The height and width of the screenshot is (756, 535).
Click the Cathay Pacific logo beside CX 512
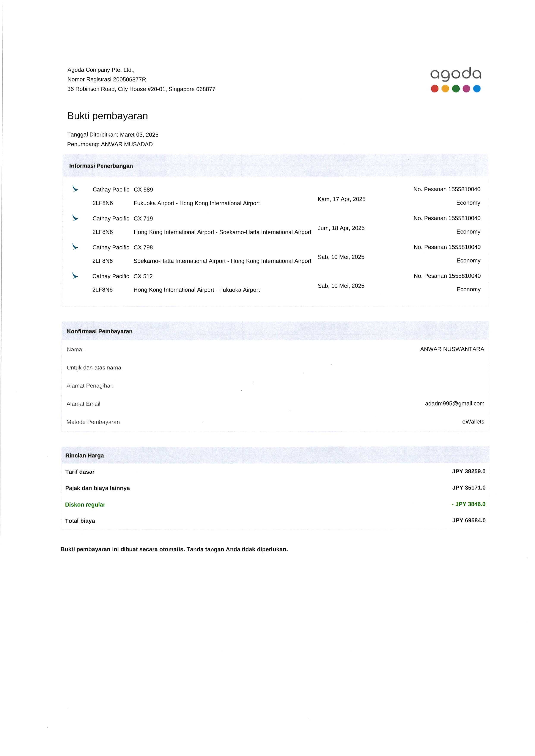pos(75,275)
